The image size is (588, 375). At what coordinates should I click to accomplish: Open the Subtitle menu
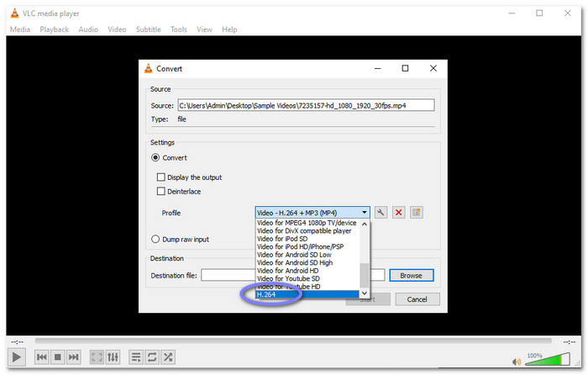149,29
